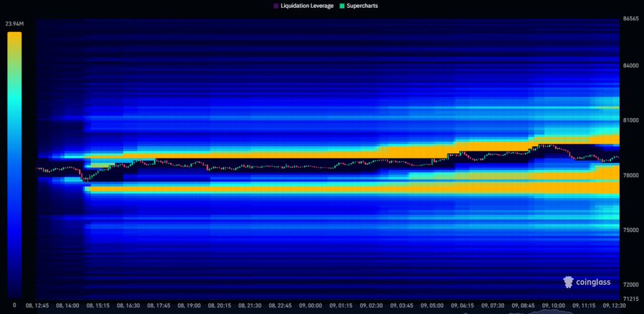Viewport: 644px width, 314px height.
Task: Click the 09, 11:15 time label
Action: click(584, 306)
